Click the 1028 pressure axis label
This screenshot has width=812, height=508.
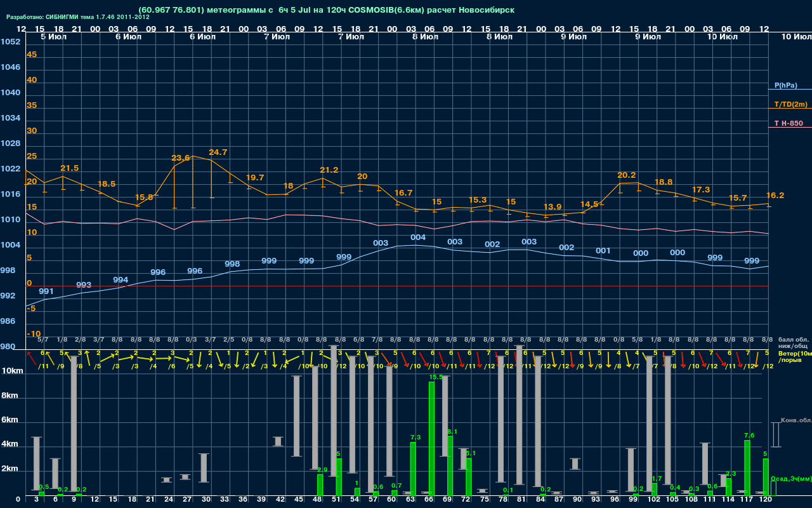pyautogui.click(x=10, y=144)
